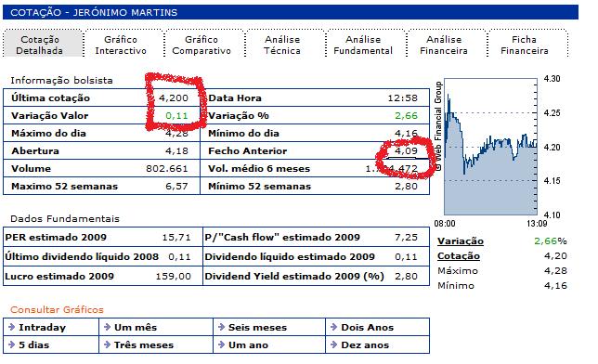Click the Data Hora value 12:58
This screenshot has height=364, width=598.
pos(402,98)
